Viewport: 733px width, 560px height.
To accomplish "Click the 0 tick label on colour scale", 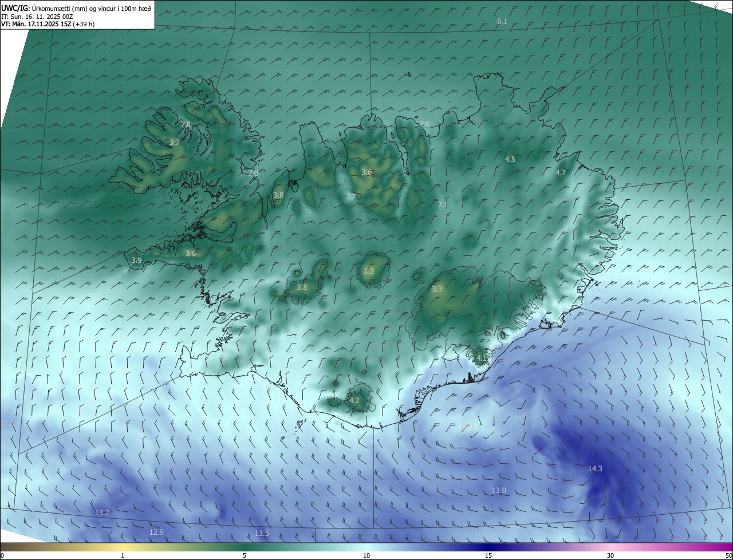I will pyautogui.click(x=2, y=555).
